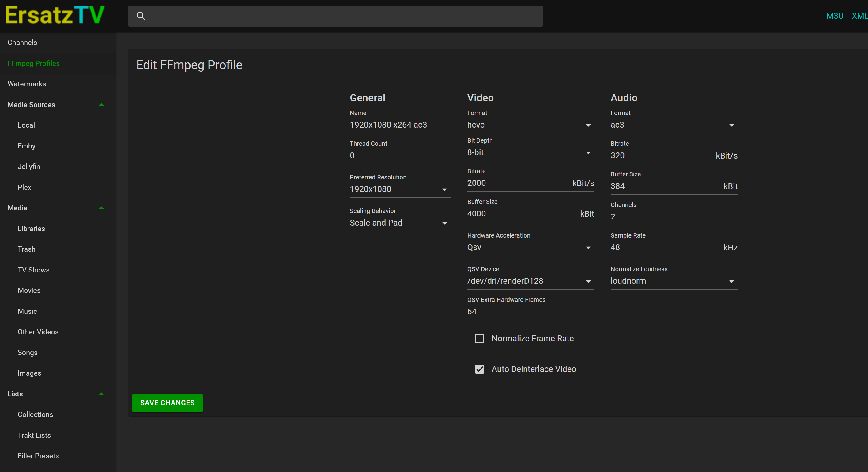Screen dimensions: 868x472
Task: Open the Hardware Acceleration Qsv dropdown
Action: [x=530, y=247]
